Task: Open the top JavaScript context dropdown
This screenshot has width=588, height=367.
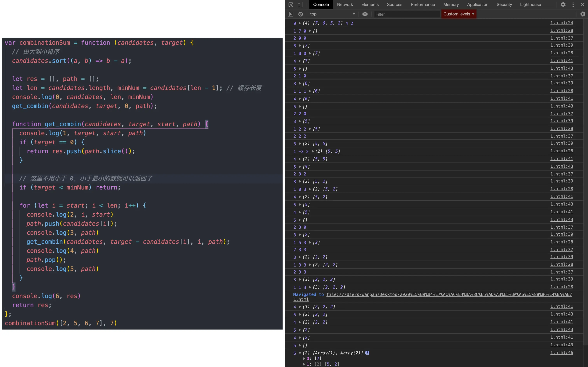Action: coord(332,14)
